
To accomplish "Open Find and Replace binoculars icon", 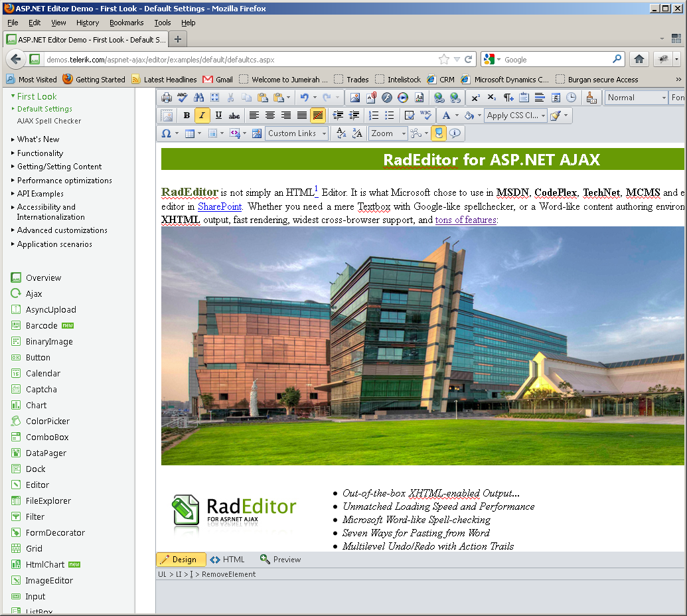I will (x=199, y=98).
